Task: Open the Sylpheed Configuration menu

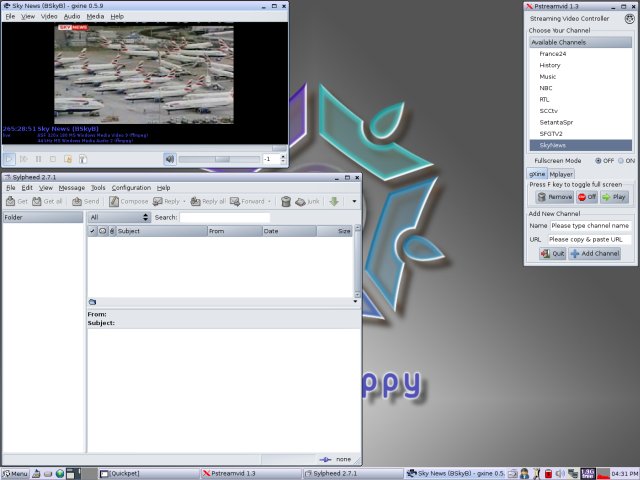Action: (x=131, y=188)
